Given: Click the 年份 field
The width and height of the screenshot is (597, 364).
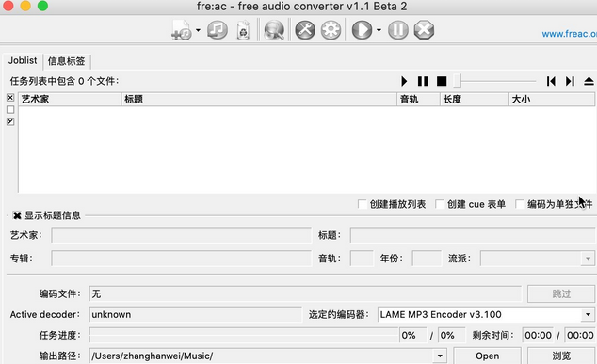Looking at the screenshot, I should [427, 259].
